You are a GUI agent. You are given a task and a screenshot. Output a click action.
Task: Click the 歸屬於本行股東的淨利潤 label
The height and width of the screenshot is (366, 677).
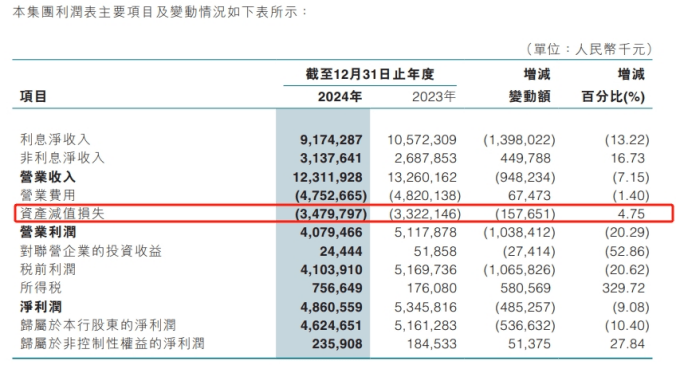(98, 325)
